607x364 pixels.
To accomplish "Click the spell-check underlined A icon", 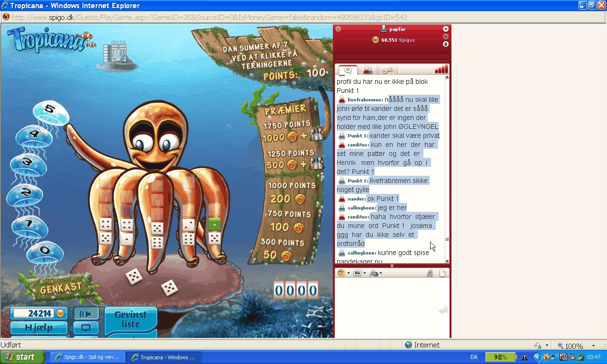I will (430, 273).
